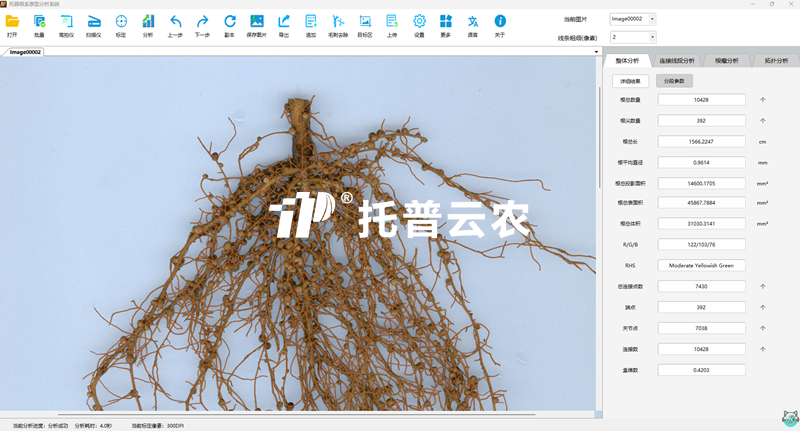Open the 扫描仪 (Scanner) tool
Viewport: 800px width, 431px height.
pyautogui.click(x=94, y=22)
